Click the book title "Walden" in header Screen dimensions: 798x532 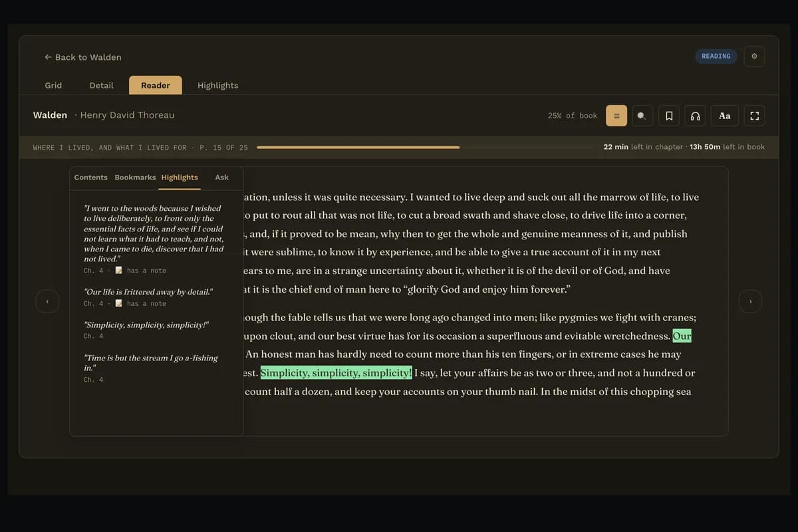pos(50,115)
